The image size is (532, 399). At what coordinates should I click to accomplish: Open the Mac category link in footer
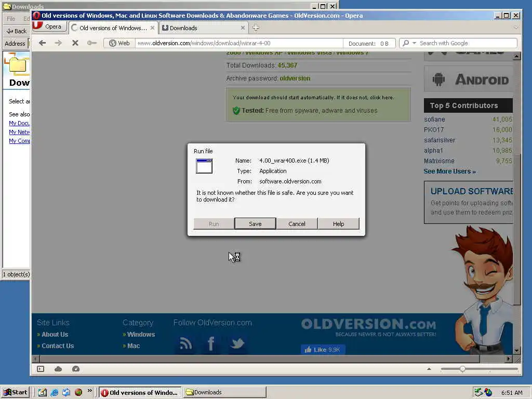click(x=134, y=345)
